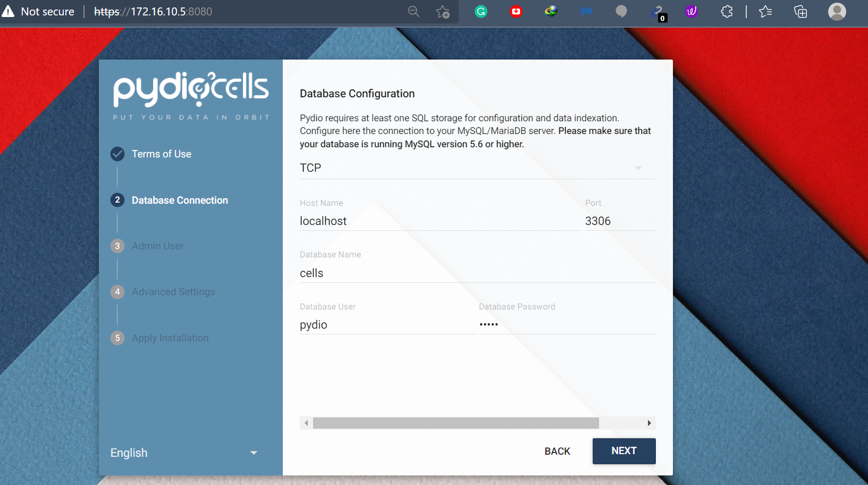Click the Database Name field with cells
Image resolution: width=868 pixels, height=485 pixels.
(x=478, y=273)
